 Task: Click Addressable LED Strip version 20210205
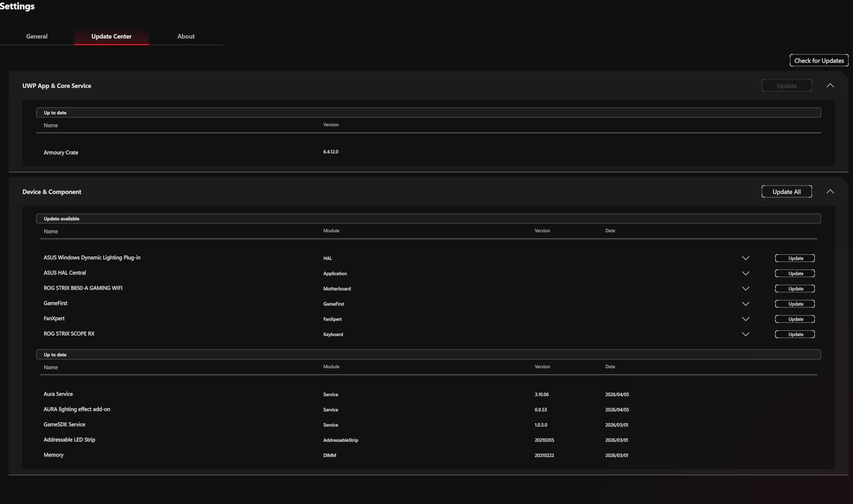click(544, 440)
